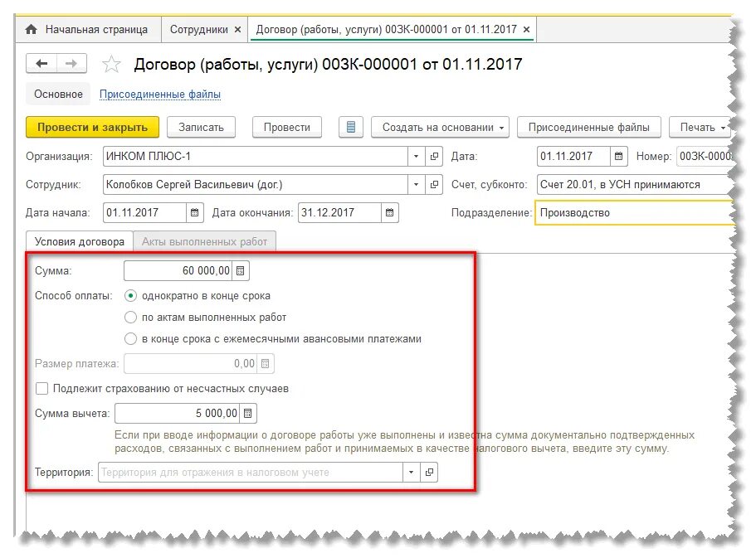Open calculator for the Сумма field
Image resolution: width=756 pixels, height=558 pixels.
point(240,271)
